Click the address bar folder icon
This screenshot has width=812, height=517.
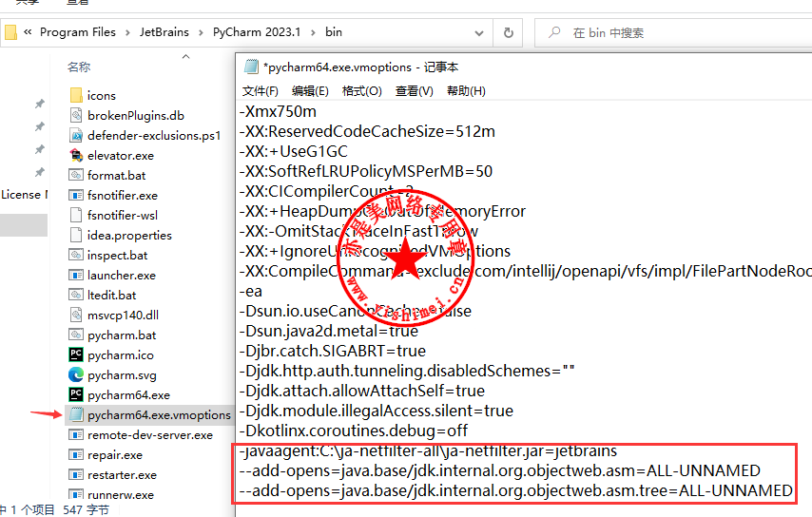coord(10,32)
